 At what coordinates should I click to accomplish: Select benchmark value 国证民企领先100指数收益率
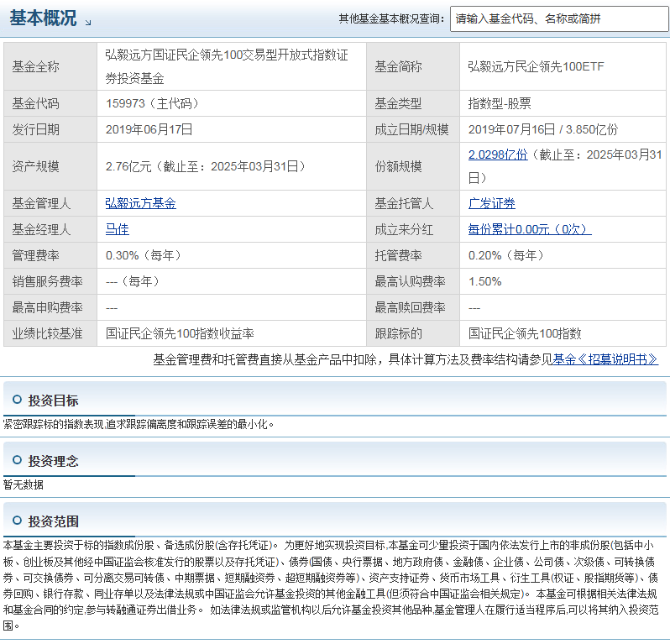point(180,333)
